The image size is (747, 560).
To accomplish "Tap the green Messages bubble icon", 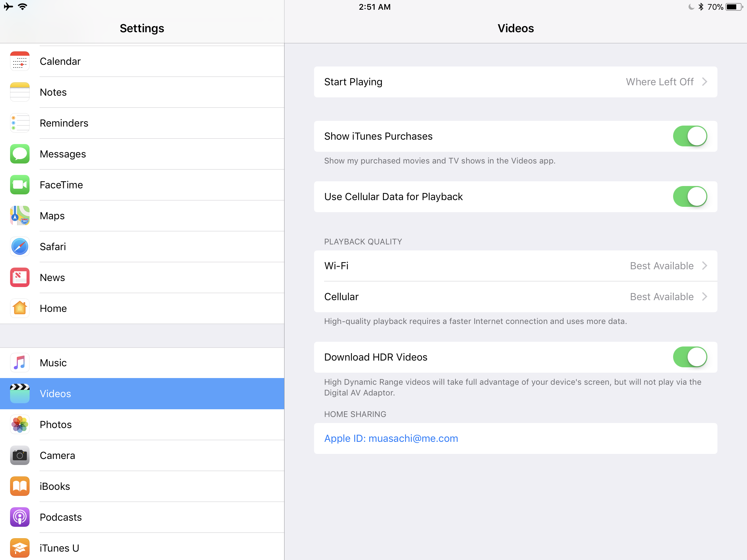I will [19, 154].
